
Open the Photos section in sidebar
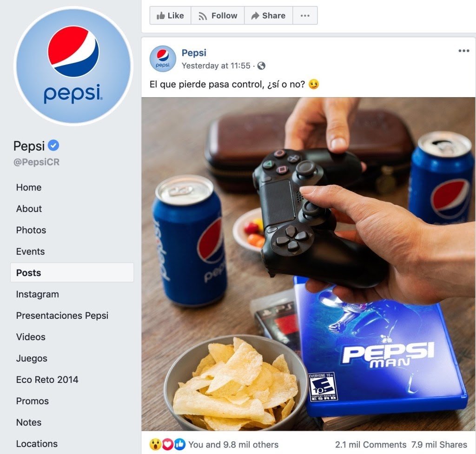(31, 230)
